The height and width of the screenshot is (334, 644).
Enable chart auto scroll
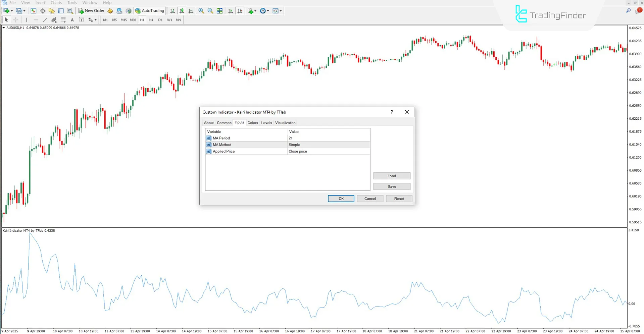click(231, 11)
